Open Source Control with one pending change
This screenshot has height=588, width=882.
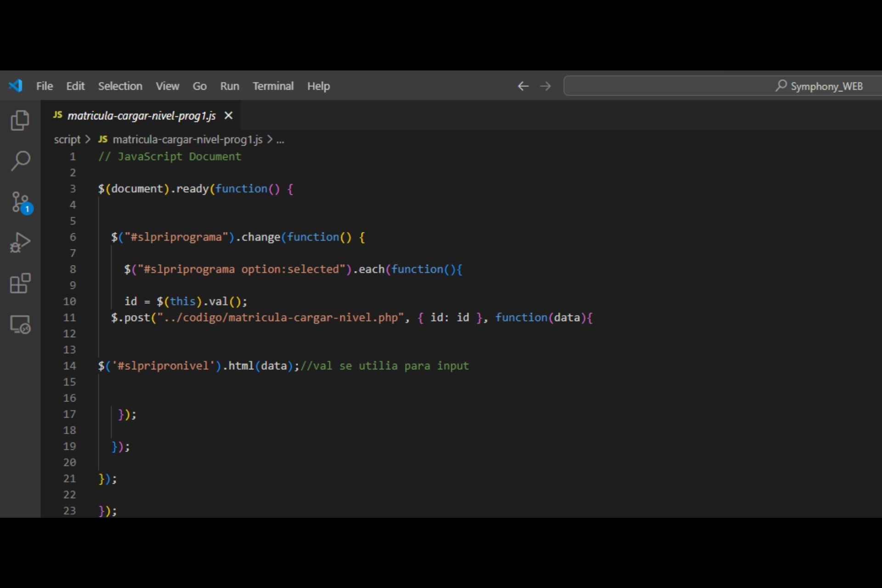[x=21, y=202]
